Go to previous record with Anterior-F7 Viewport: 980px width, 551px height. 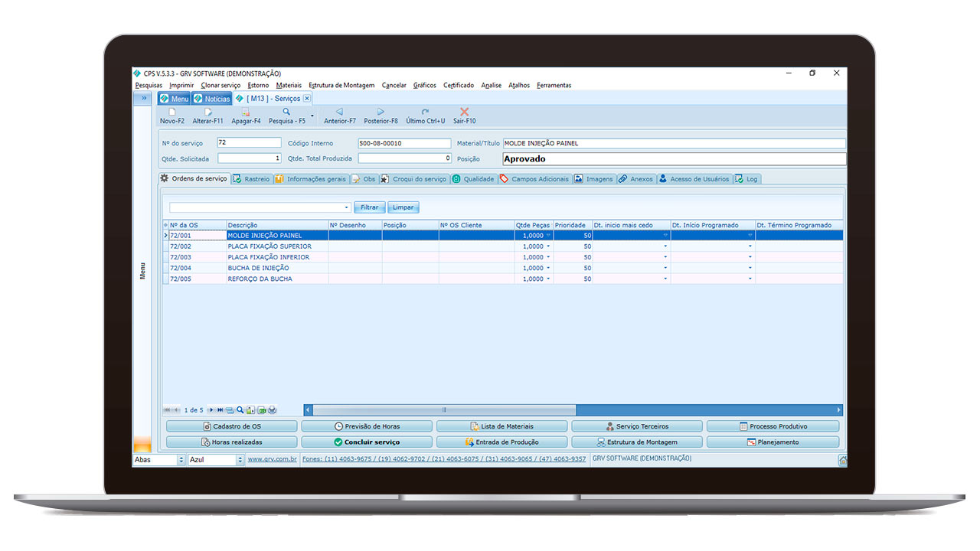(339, 116)
